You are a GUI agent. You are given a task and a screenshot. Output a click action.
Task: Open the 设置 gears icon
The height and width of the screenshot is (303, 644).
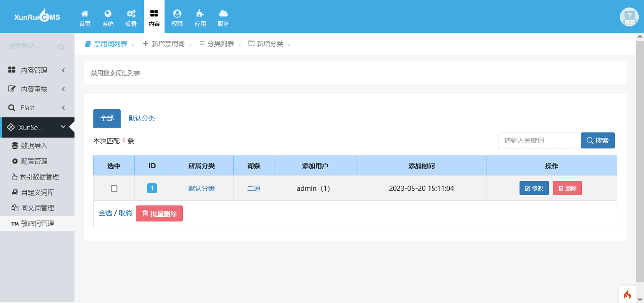click(131, 18)
